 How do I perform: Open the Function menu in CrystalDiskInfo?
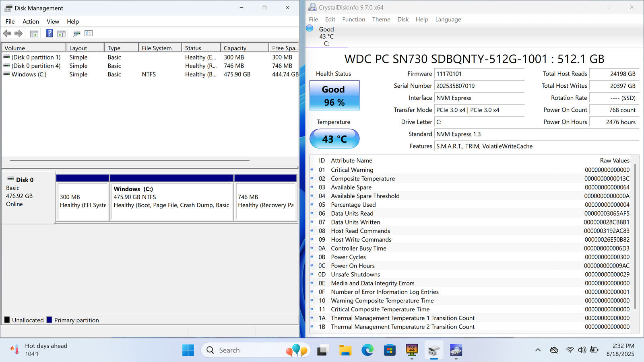pos(353,19)
